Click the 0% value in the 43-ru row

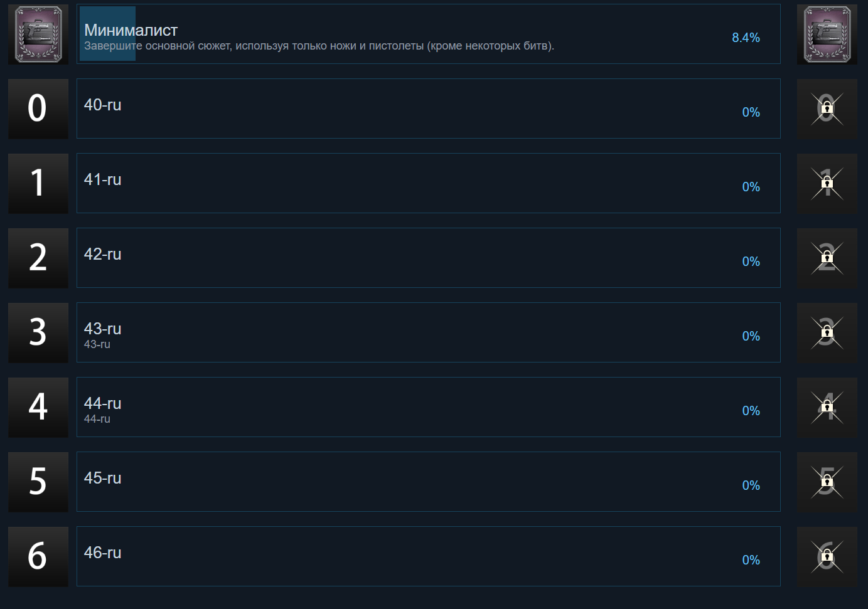(751, 336)
